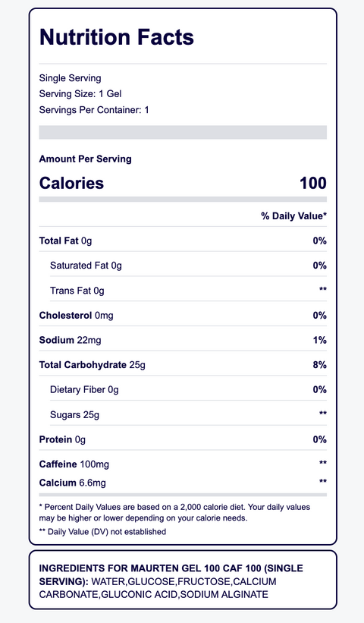Viewport: 364px width, 623px height.
Task: Click the 8% carbohydrate daily value
Action: click(x=319, y=365)
